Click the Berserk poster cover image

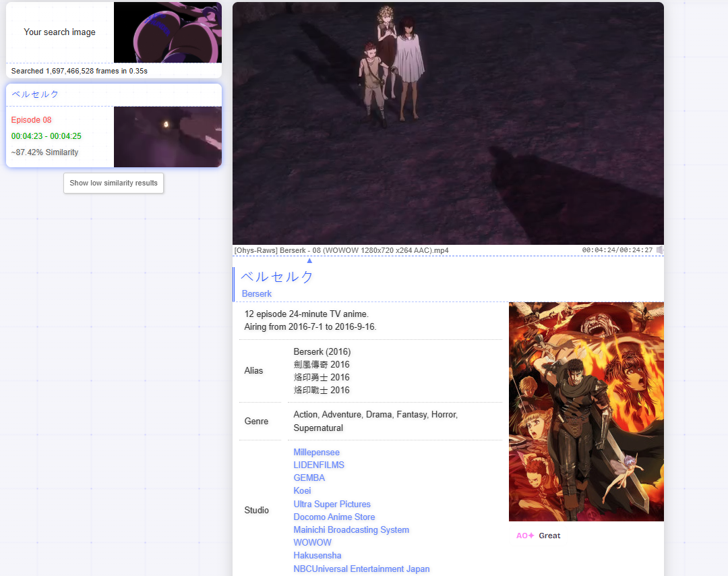586,411
